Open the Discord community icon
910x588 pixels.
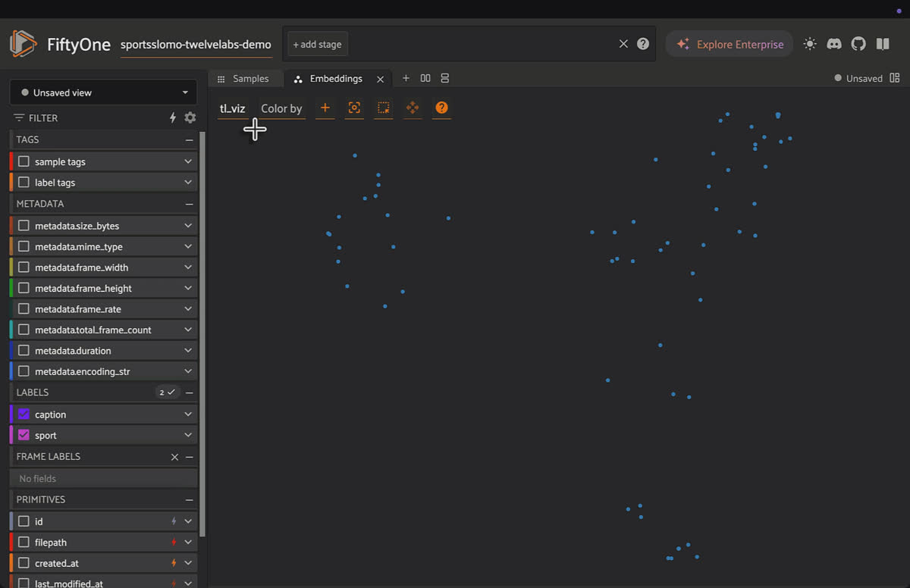pyautogui.click(x=834, y=44)
